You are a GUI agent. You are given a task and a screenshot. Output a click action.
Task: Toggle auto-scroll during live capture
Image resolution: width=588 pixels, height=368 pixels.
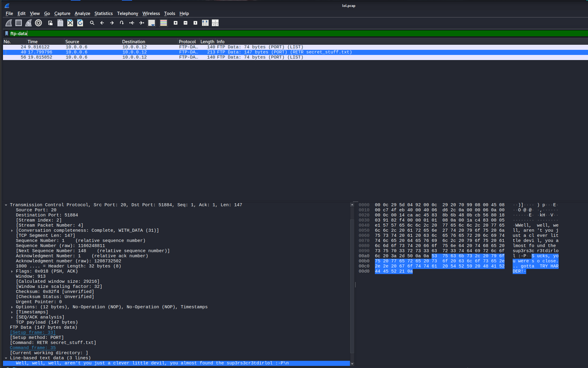[152, 23]
